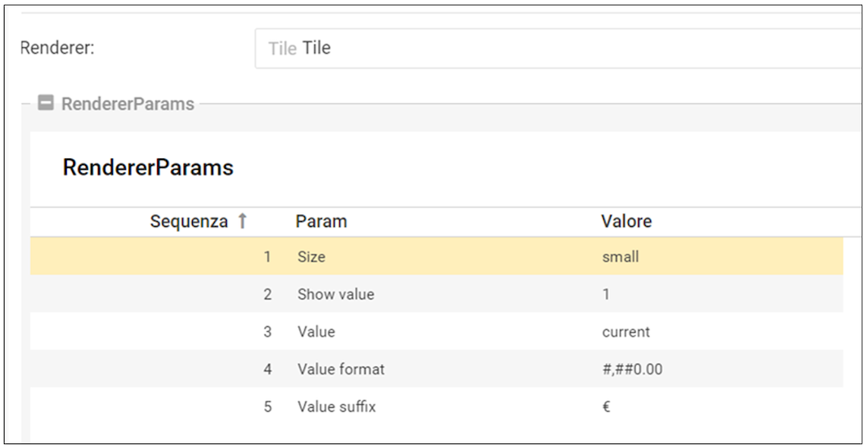868x448 pixels.
Task: Click the Param column header
Action: pyautogui.click(x=321, y=221)
